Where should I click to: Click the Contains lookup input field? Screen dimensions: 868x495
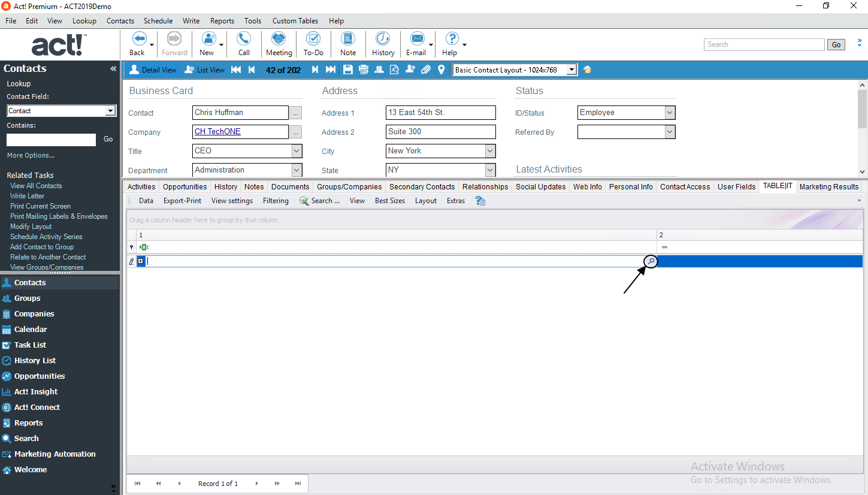point(51,140)
